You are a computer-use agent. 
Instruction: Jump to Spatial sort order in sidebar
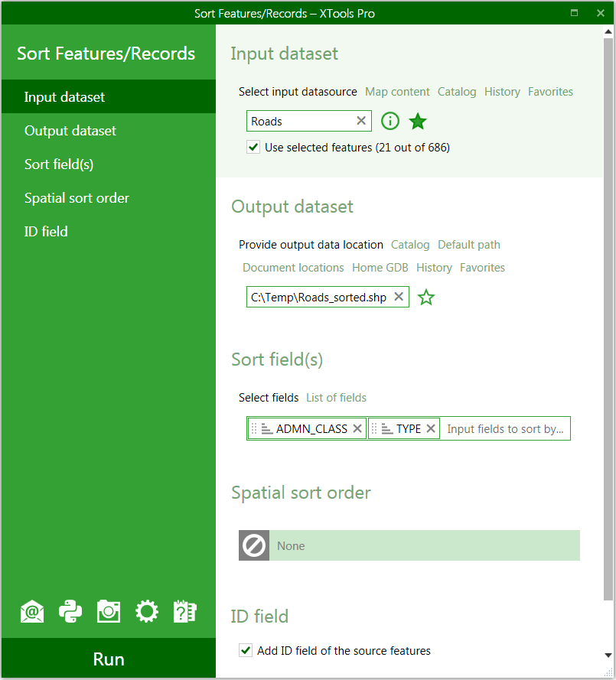coord(109,198)
